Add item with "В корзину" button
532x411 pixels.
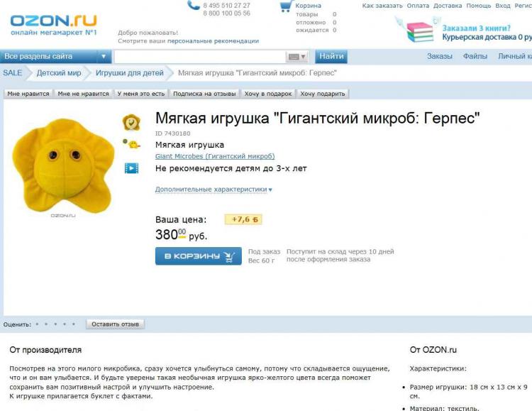(x=199, y=256)
